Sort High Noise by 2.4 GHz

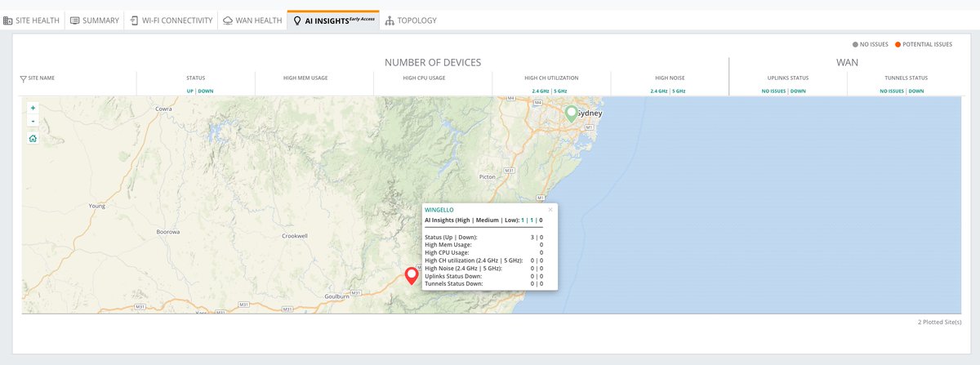coord(659,91)
